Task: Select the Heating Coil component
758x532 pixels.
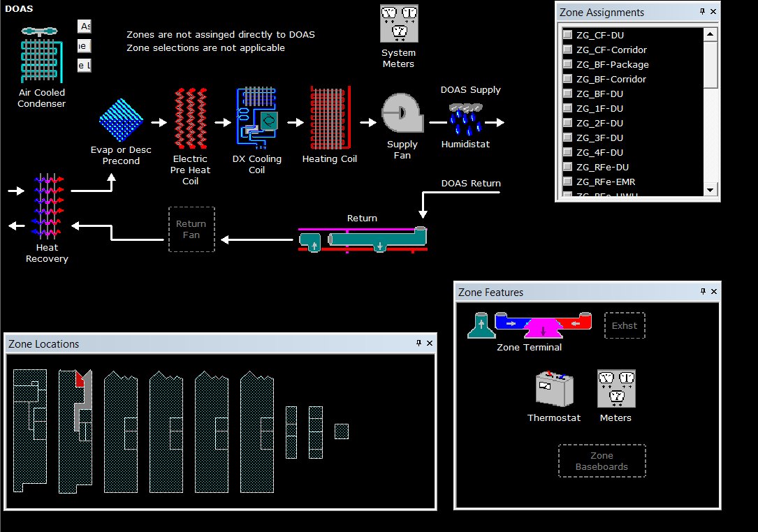Action: pyautogui.click(x=330, y=118)
